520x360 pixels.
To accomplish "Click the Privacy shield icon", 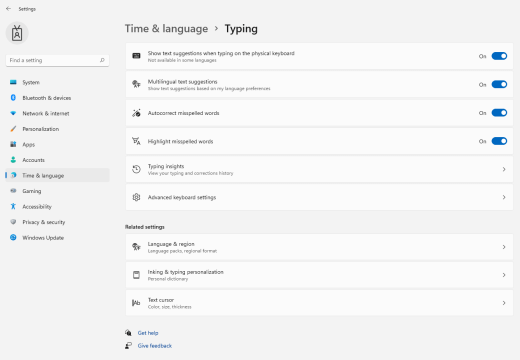I will point(13,222).
